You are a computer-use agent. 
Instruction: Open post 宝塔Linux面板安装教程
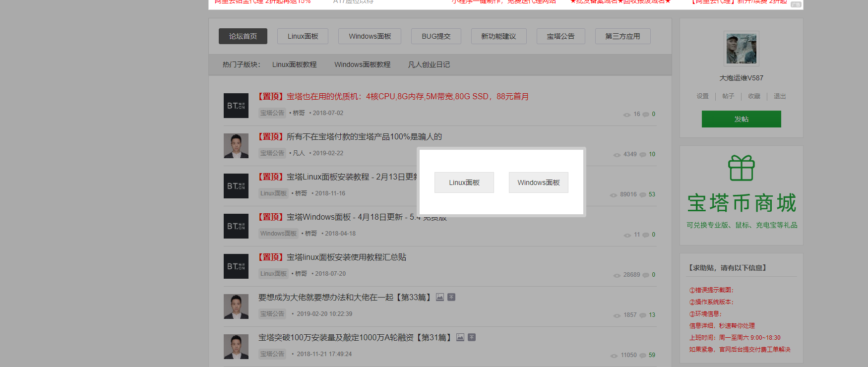[x=338, y=177]
